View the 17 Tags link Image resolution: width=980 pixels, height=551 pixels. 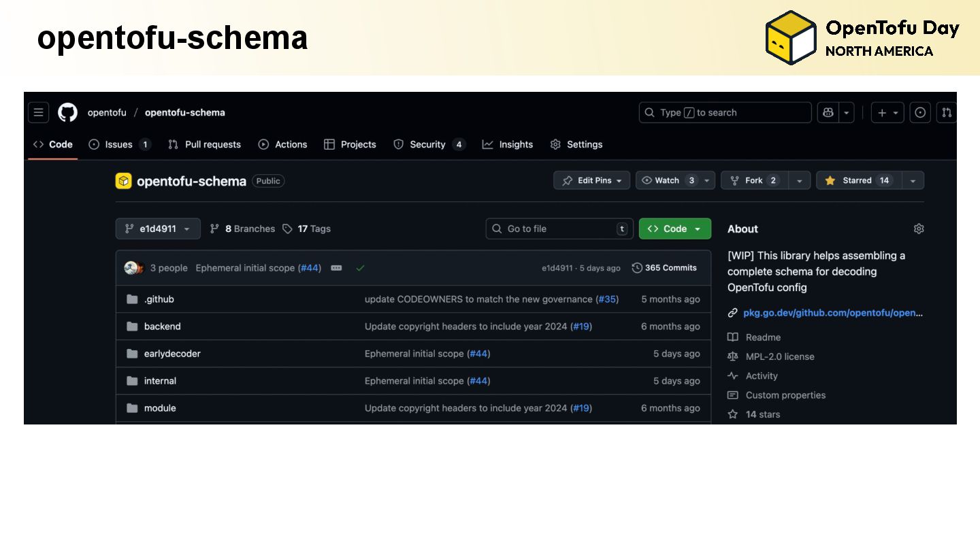(x=306, y=229)
